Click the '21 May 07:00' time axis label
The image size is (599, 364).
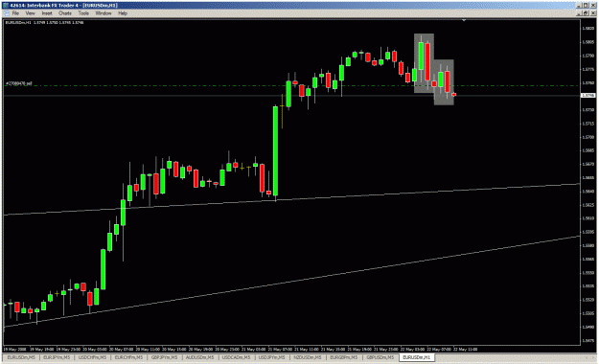tap(280, 349)
